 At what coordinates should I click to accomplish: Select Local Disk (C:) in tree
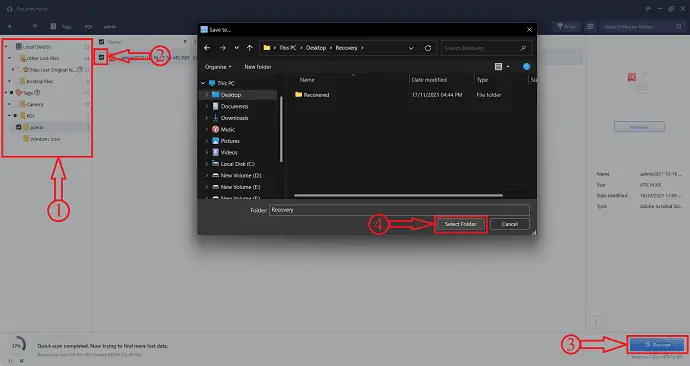238,164
